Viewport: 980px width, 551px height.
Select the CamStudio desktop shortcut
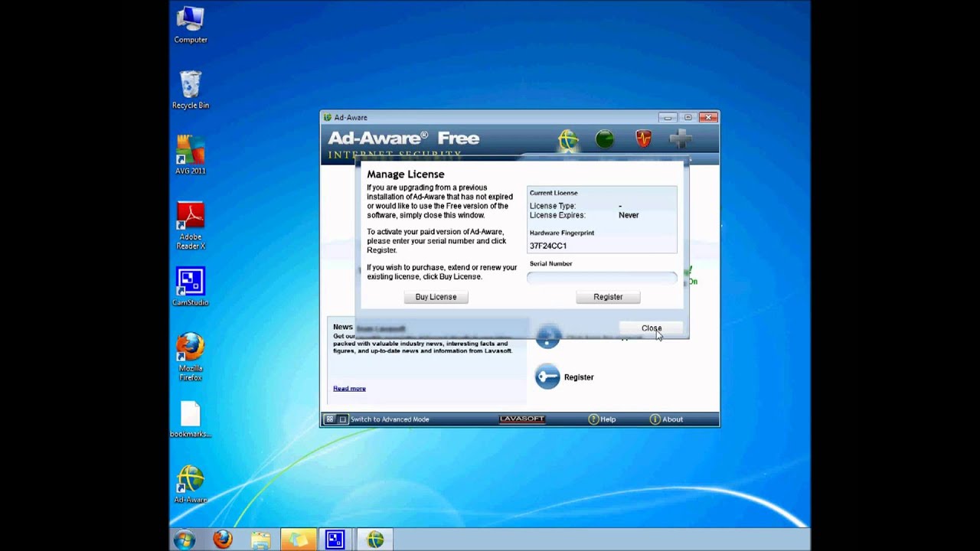click(x=191, y=287)
